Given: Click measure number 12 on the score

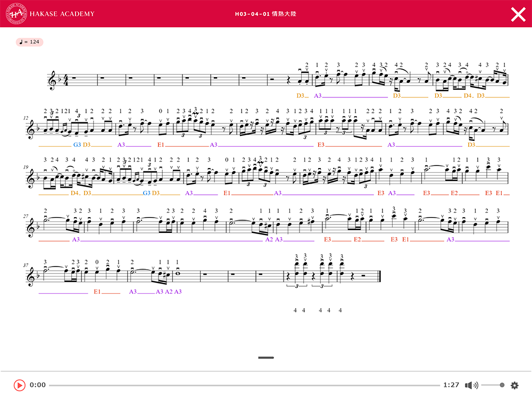Looking at the screenshot, I should [26, 118].
